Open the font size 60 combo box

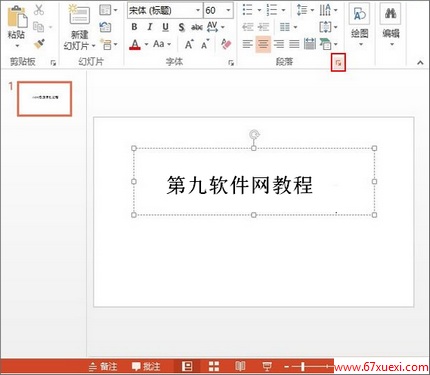218,11
